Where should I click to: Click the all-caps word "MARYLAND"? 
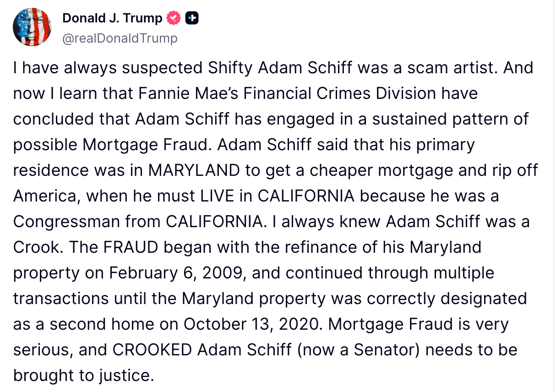click(x=194, y=170)
